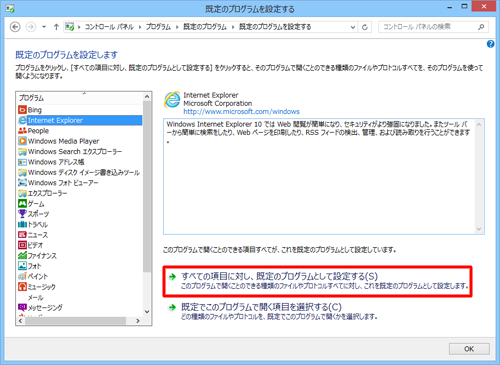Select the スポーツ trophy icon
Viewport: 500px width, 365px height.
(22, 214)
